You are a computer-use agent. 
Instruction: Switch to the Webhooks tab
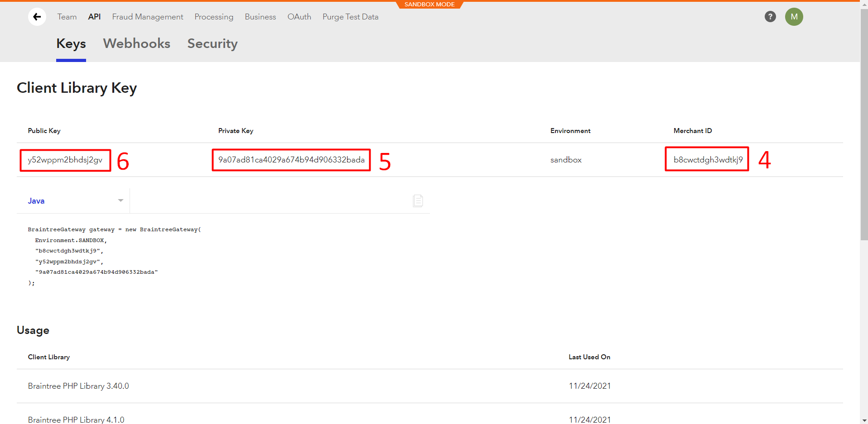coord(136,43)
